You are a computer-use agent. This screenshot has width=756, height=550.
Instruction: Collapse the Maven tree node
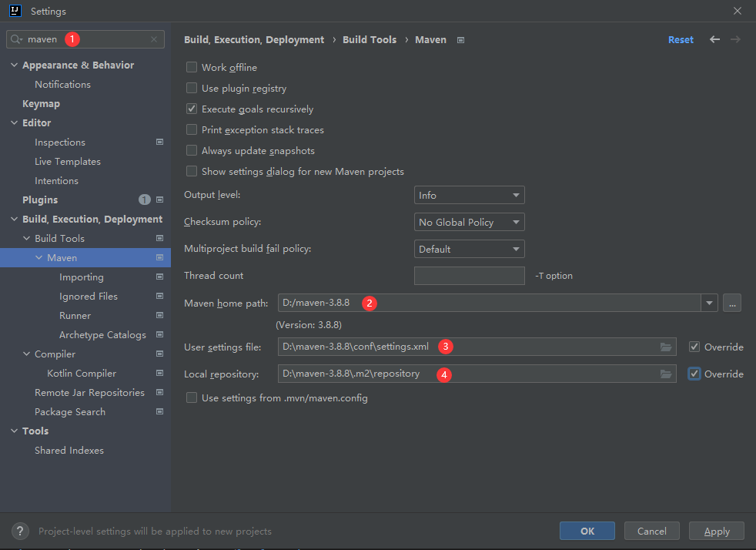pyautogui.click(x=39, y=257)
